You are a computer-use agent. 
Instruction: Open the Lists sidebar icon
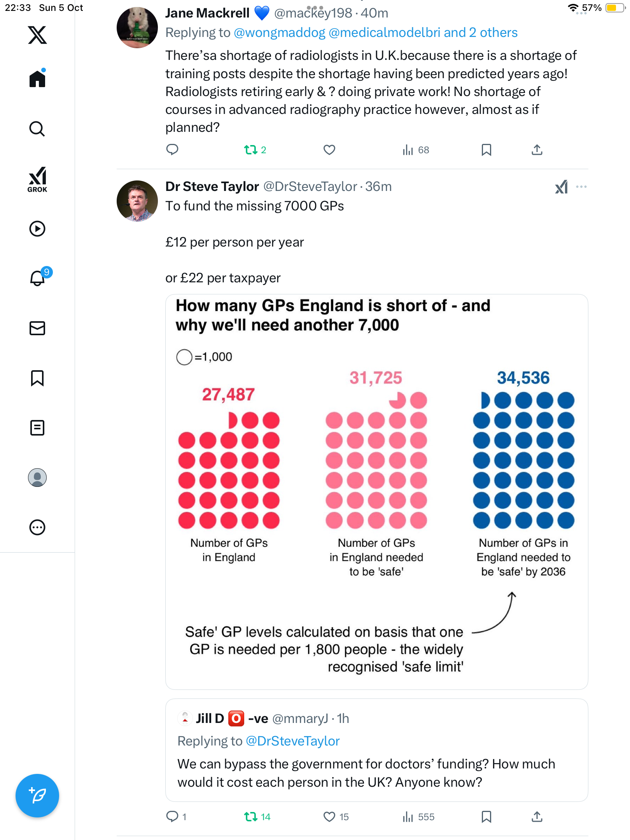(37, 428)
